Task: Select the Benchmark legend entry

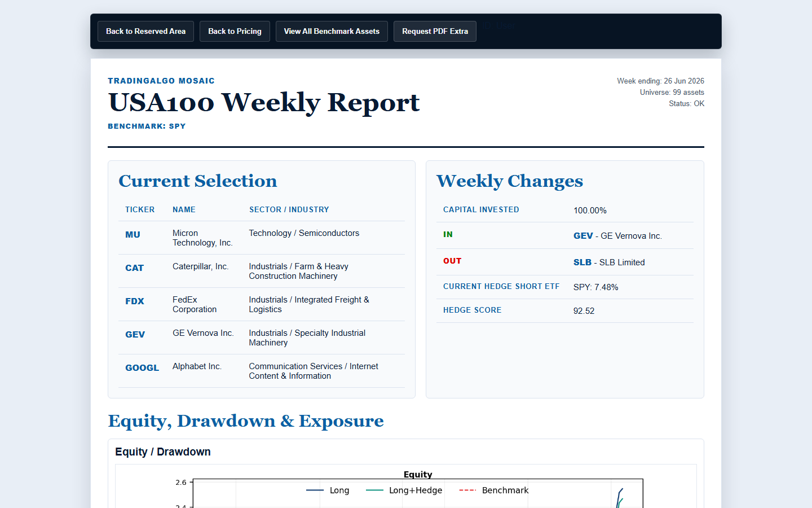Action: (493, 490)
